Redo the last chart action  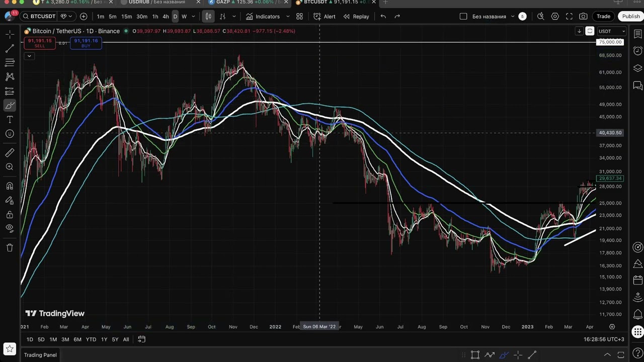[x=397, y=17]
